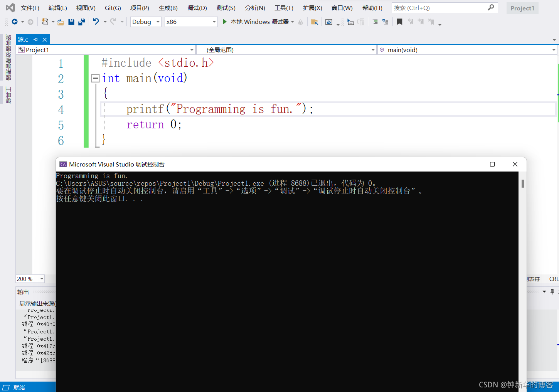Open the debugger target dropdown arrow
Viewport: 559px width, 392px height.
point(293,22)
